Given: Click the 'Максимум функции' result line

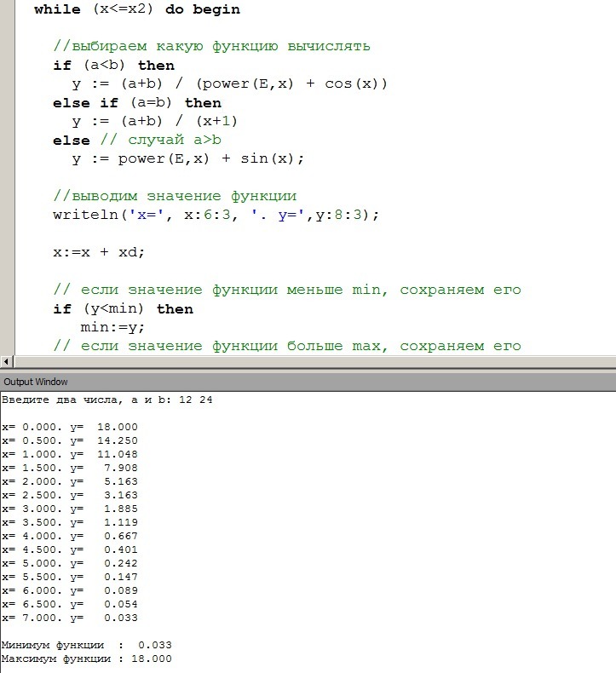Looking at the screenshot, I should (86, 659).
